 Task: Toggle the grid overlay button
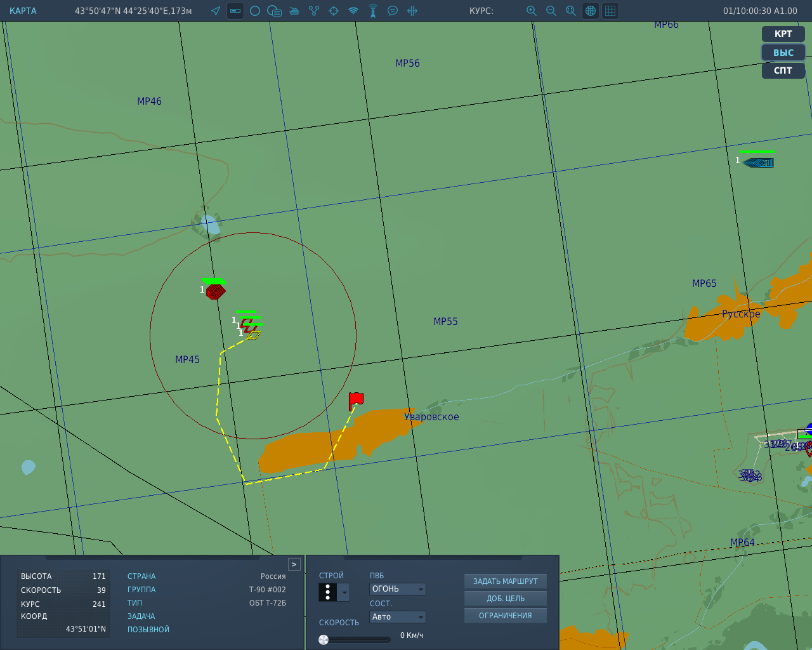pyautogui.click(x=610, y=11)
